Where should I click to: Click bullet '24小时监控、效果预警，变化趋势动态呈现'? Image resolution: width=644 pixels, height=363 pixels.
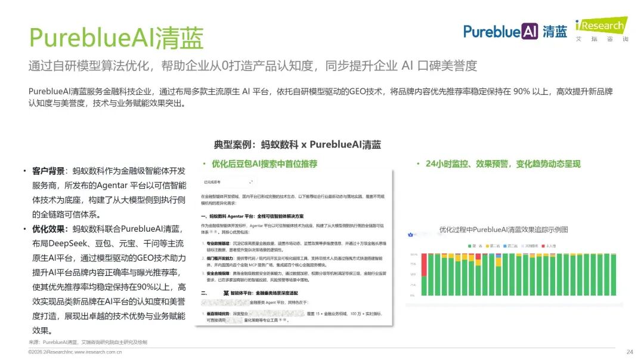pyautogui.click(x=503, y=164)
